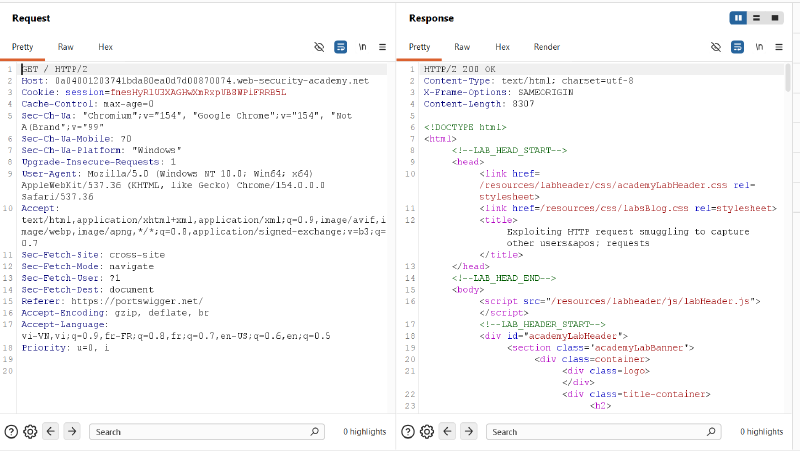Click the 'Sec-Fetch-Dest: document' line

coord(87,289)
